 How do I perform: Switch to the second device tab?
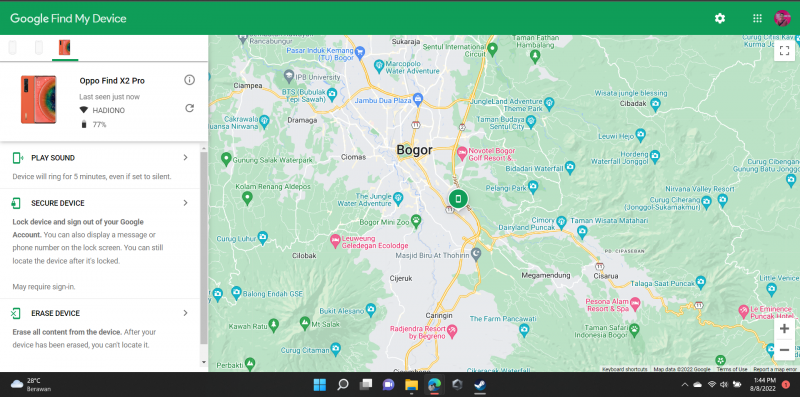coord(39,47)
